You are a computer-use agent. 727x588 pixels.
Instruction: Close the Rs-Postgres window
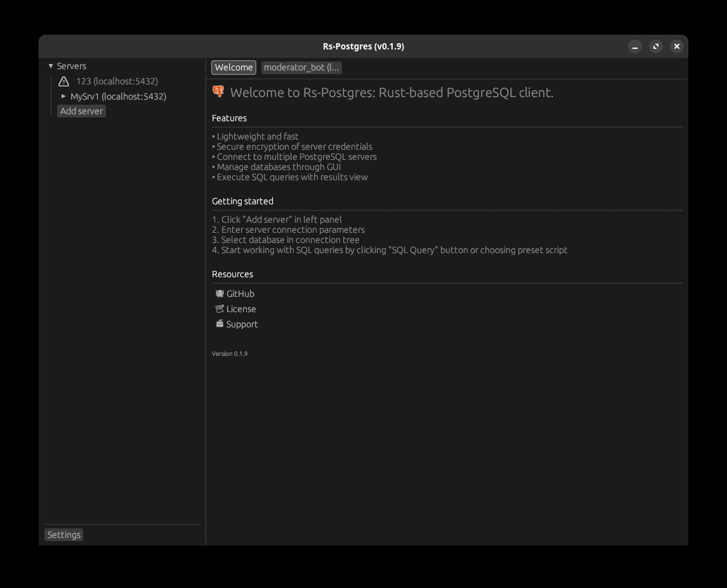tap(677, 46)
